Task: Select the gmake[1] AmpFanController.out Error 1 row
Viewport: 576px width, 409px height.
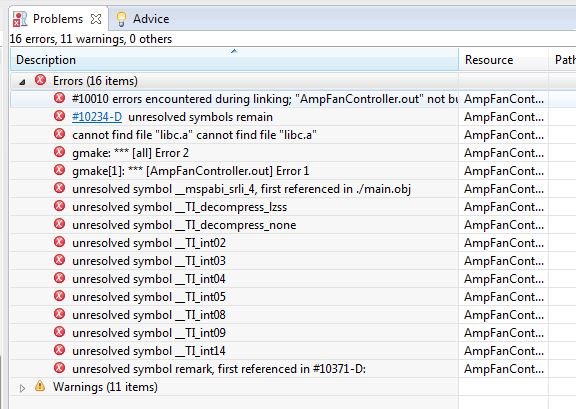Action: [x=293, y=171]
